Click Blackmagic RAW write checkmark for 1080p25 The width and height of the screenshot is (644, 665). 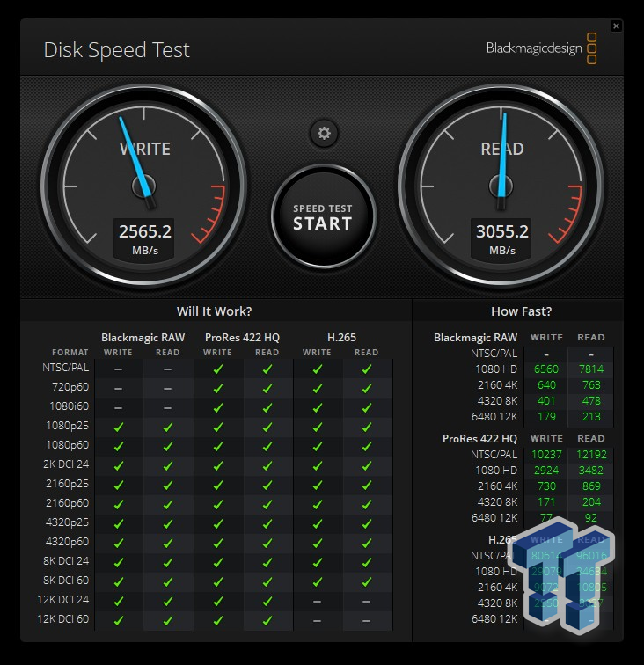point(119,427)
